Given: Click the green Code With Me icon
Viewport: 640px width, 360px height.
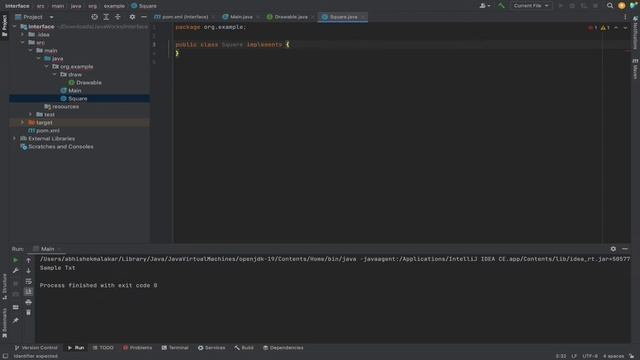Looking at the screenshot, I should 633,6.
